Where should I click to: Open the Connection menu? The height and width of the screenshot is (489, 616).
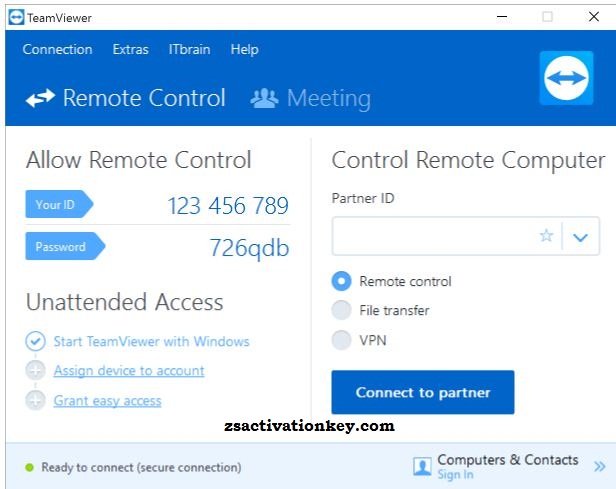pyautogui.click(x=57, y=49)
